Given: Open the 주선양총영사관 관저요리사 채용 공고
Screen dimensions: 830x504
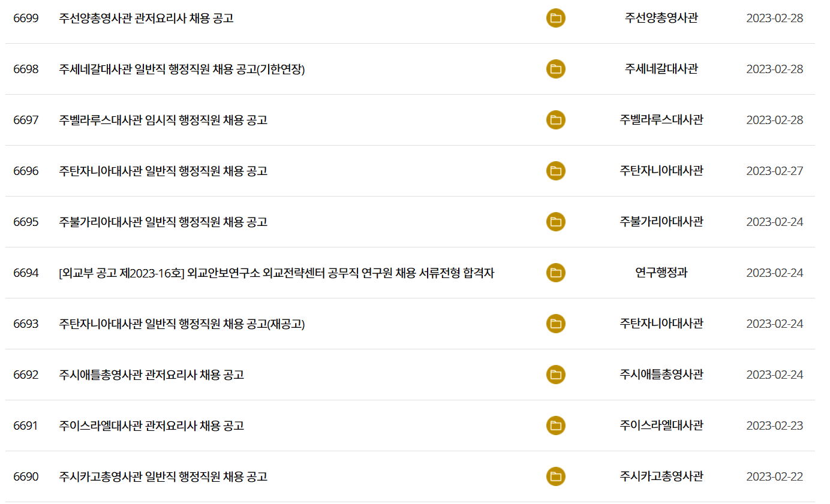Looking at the screenshot, I should click(x=144, y=18).
